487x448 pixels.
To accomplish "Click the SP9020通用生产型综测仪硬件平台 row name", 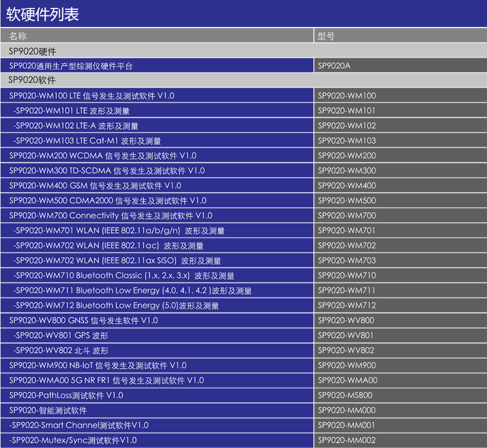I will tap(71, 66).
